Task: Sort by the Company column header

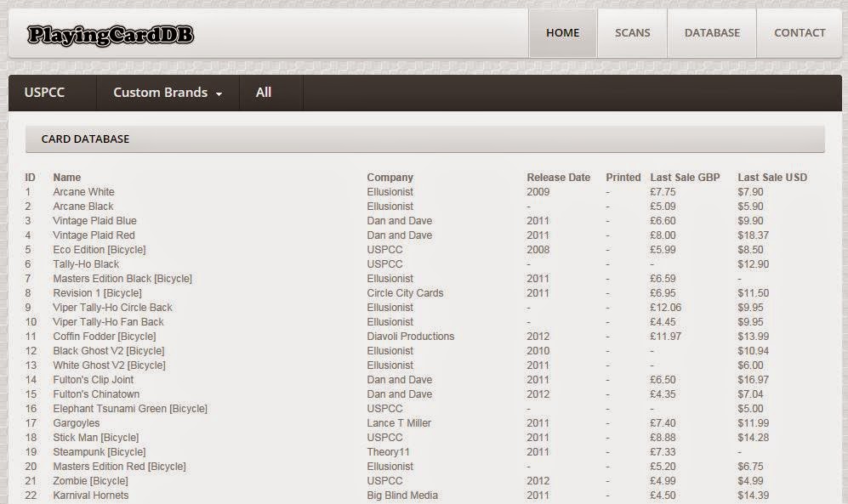Action: click(x=390, y=177)
